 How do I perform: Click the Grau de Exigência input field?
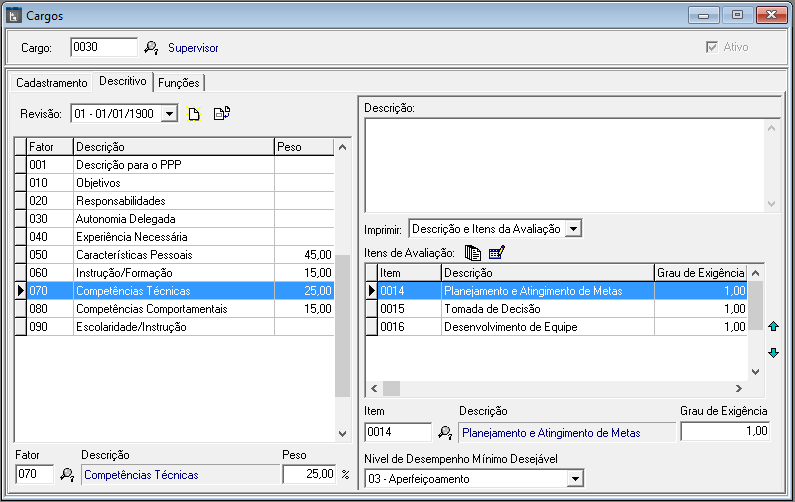(x=725, y=431)
